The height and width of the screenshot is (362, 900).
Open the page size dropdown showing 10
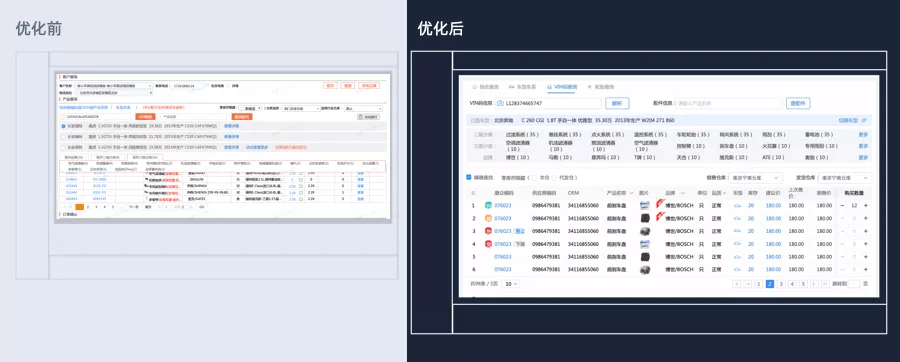(x=511, y=284)
